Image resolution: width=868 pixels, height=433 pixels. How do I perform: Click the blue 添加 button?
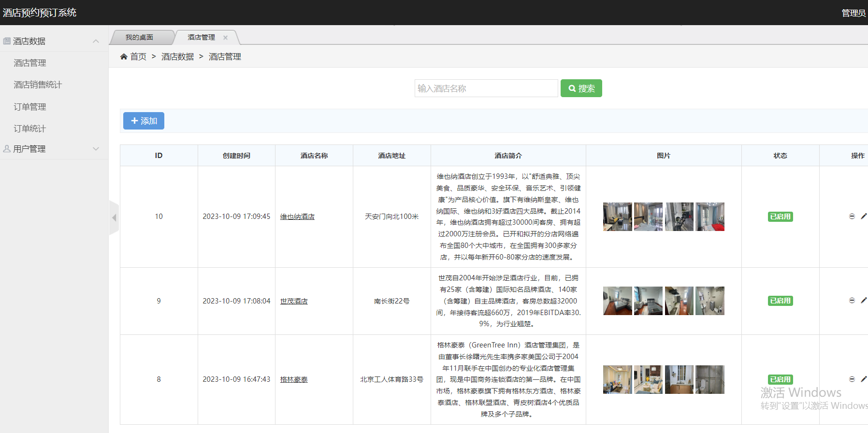coord(144,121)
